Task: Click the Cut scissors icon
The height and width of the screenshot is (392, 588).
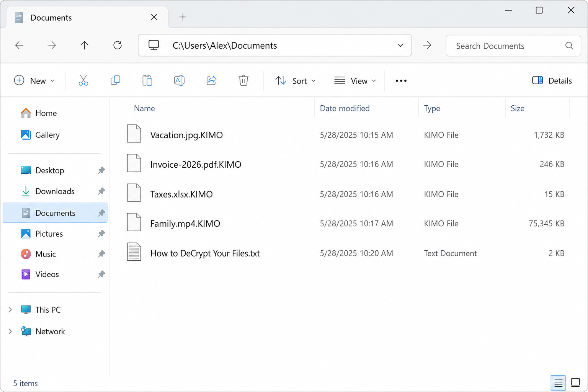Action: point(83,80)
